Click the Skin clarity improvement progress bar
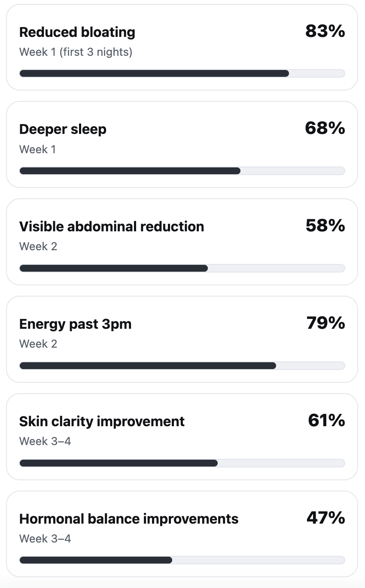Image resolution: width=365 pixels, height=588 pixels. tap(182, 463)
